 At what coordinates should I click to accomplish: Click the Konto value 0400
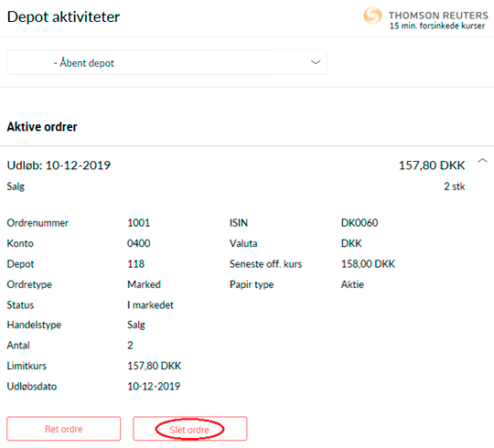click(139, 243)
